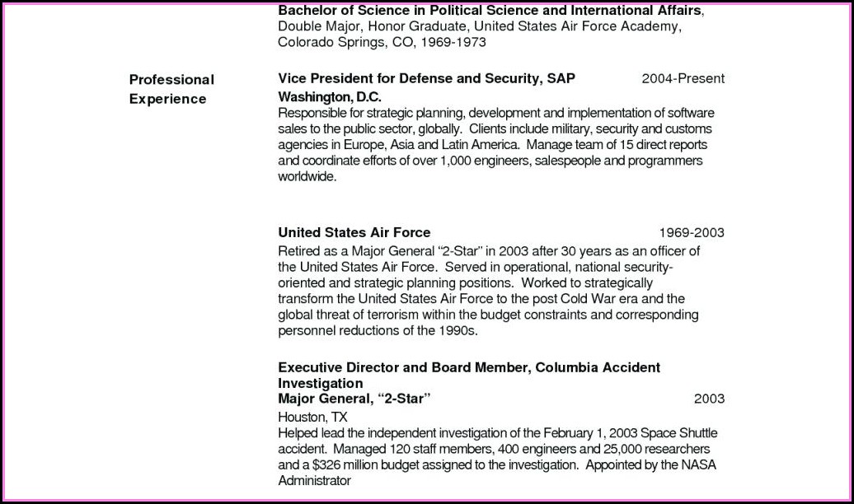Click the 'personnel reductions of the 1990s' line

378,330
